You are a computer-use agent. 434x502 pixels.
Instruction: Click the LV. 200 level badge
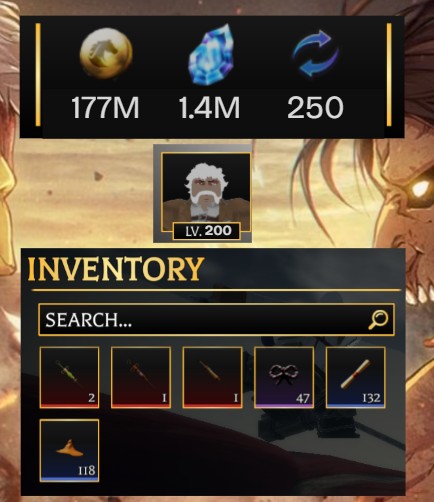[x=206, y=231]
